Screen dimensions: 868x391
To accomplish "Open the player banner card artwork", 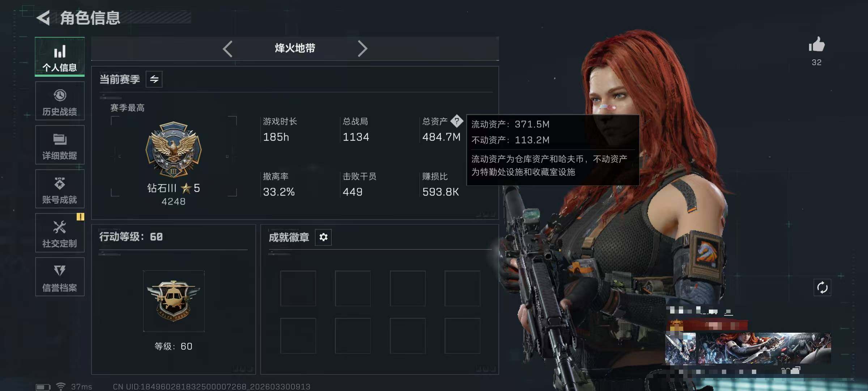I will point(748,348).
